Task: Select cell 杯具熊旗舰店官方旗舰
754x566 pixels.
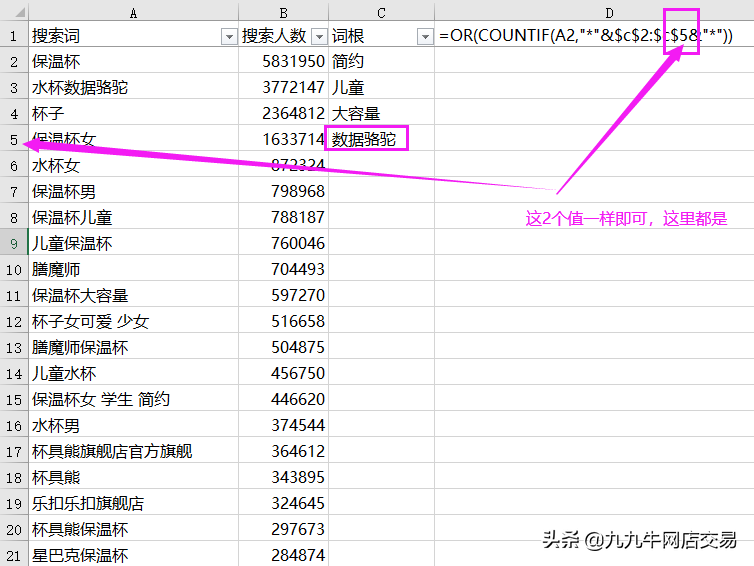Action: coord(133,451)
